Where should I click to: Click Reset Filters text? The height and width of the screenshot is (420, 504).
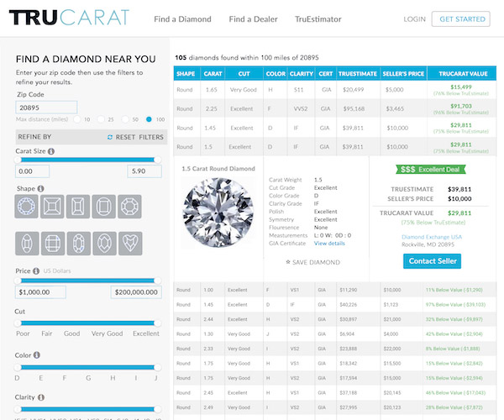click(139, 137)
